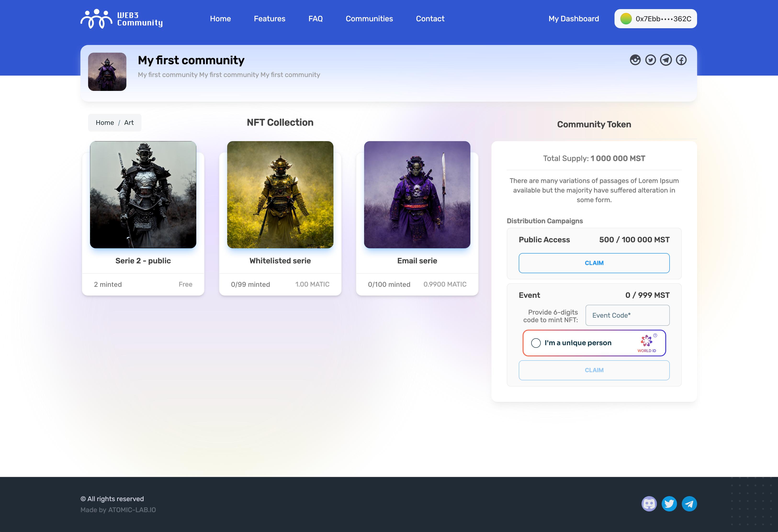Click the Telegram icon in footer
The width and height of the screenshot is (778, 532).
pyautogui.click(x=689, y=504)
